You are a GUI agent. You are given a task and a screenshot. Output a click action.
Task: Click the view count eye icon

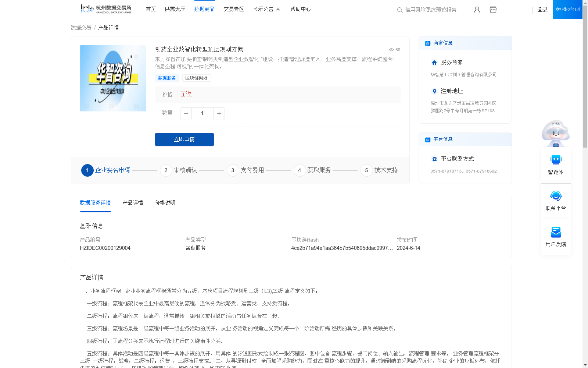coord(391,50)
